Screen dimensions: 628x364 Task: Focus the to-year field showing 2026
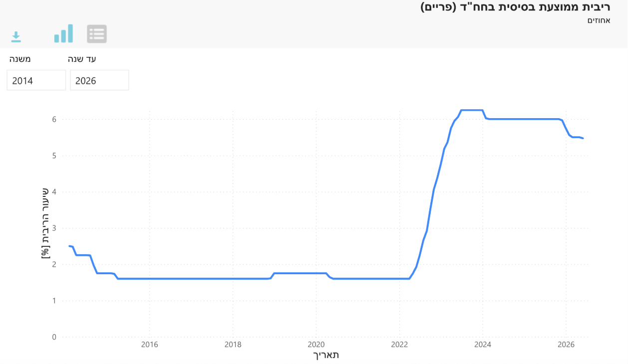(99, 80)
